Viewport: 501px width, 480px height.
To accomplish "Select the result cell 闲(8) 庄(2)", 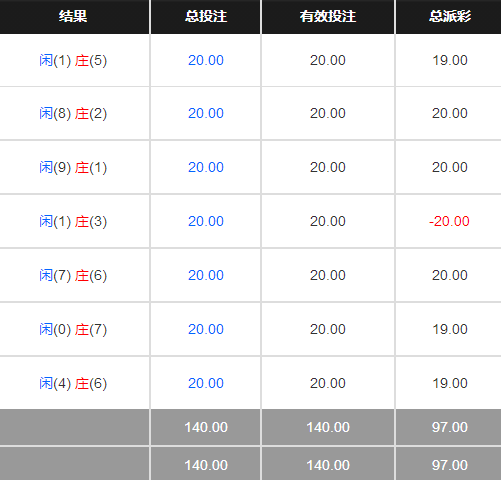I will click(x=73, y=114).
